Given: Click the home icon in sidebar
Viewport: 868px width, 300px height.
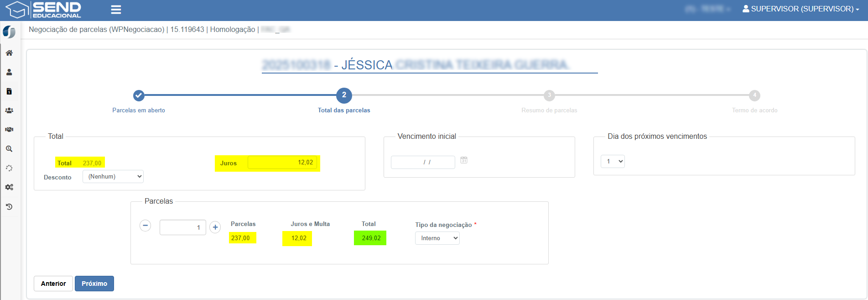Looking at the screenshot, I should 9,53.
